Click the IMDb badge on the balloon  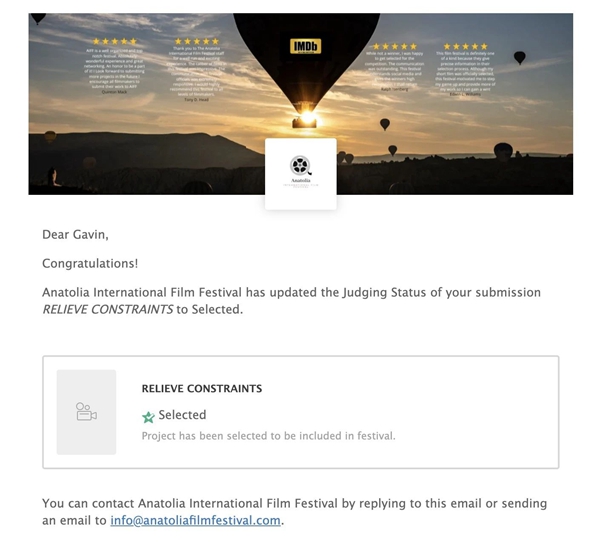(x=305, y=46)
